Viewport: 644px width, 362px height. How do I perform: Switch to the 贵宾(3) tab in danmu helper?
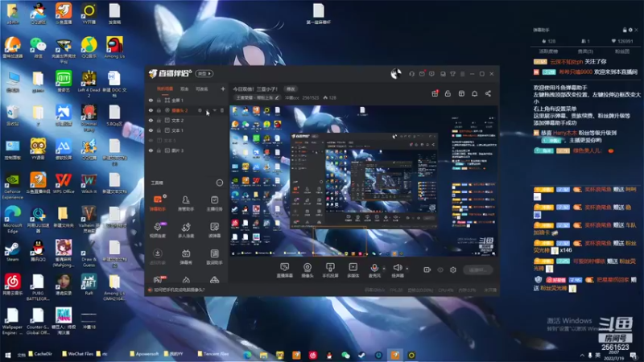point(585,51)
